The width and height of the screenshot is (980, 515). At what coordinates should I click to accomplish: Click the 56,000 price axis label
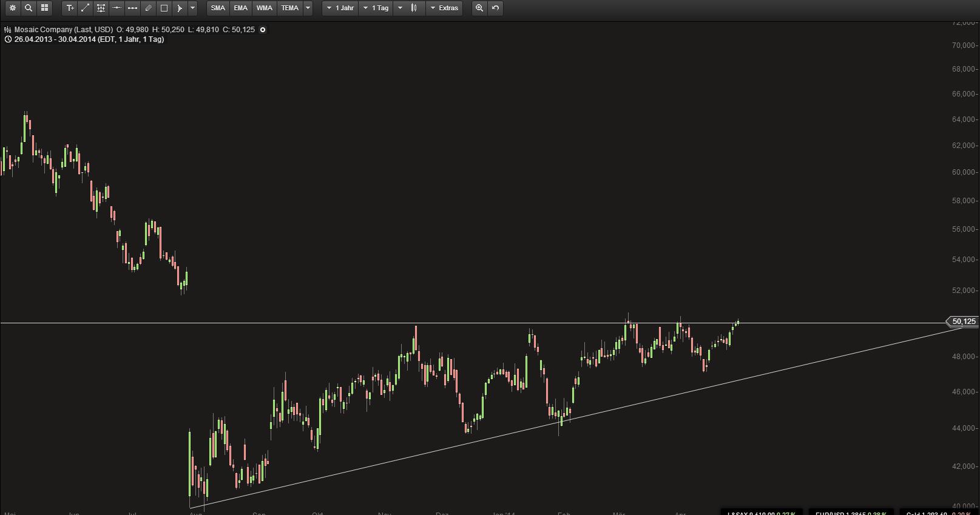pyautogui.click(x=964, y=229)
